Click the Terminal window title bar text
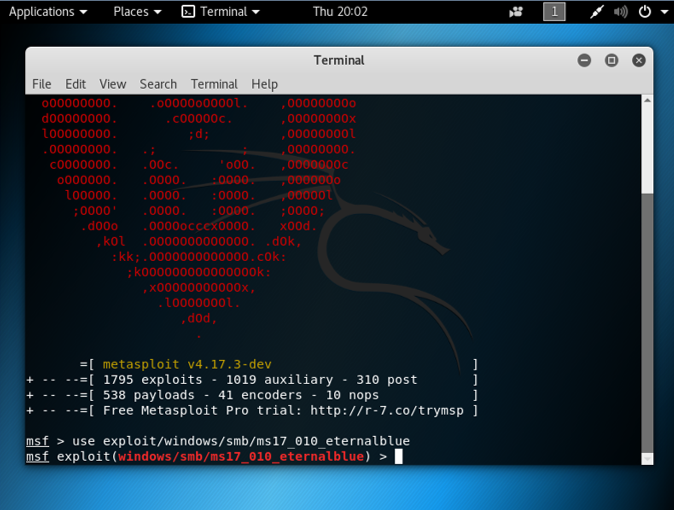This screenshot has width=674, height=512. click(x=339, y=60)
